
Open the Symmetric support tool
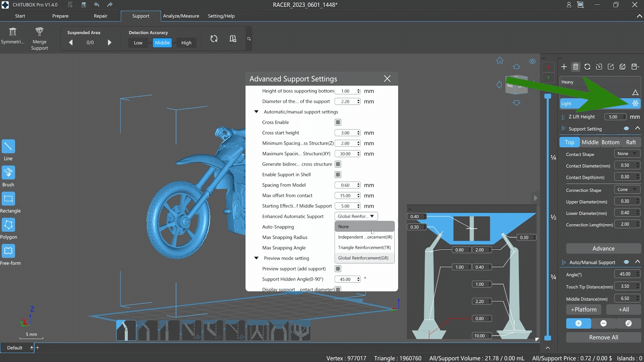(x=13, y=36)
